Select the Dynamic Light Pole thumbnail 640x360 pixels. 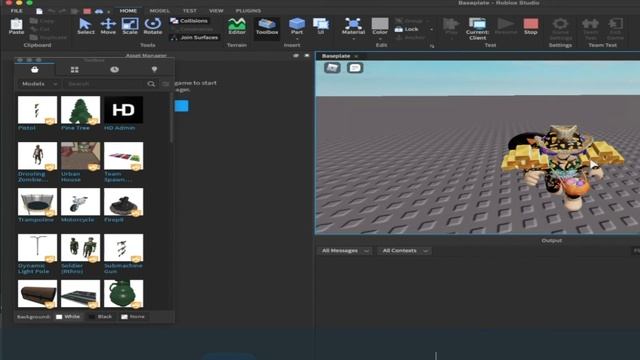(37, 248)
